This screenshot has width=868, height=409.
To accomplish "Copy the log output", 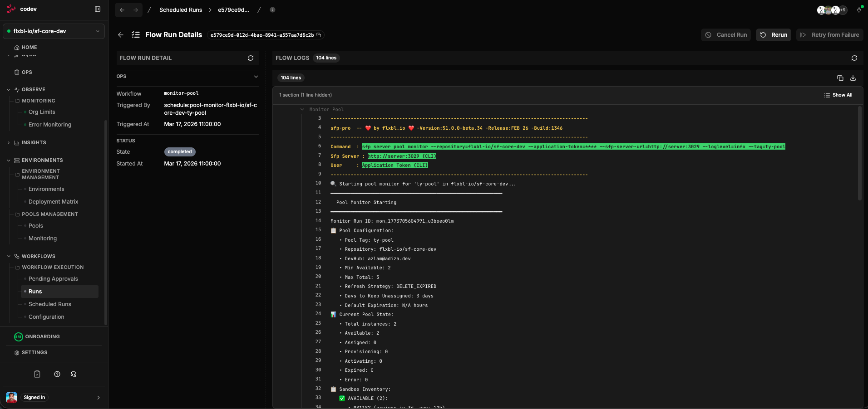I will 840,78.
